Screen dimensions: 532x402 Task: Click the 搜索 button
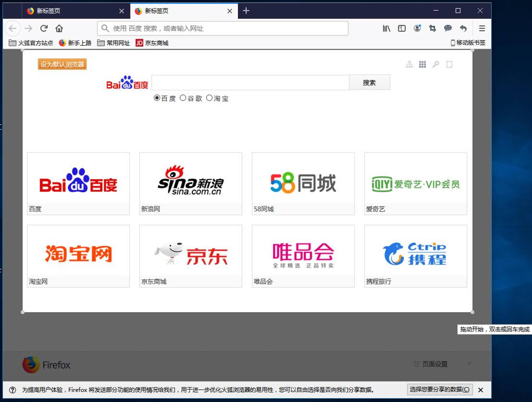(370, 82)
